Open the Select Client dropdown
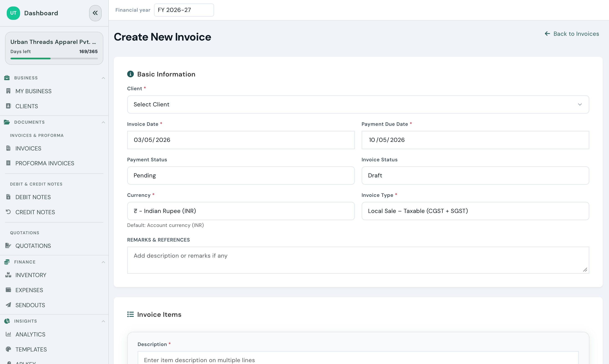Viewport: 609px width, 364px height. click(x=358, y=104)
